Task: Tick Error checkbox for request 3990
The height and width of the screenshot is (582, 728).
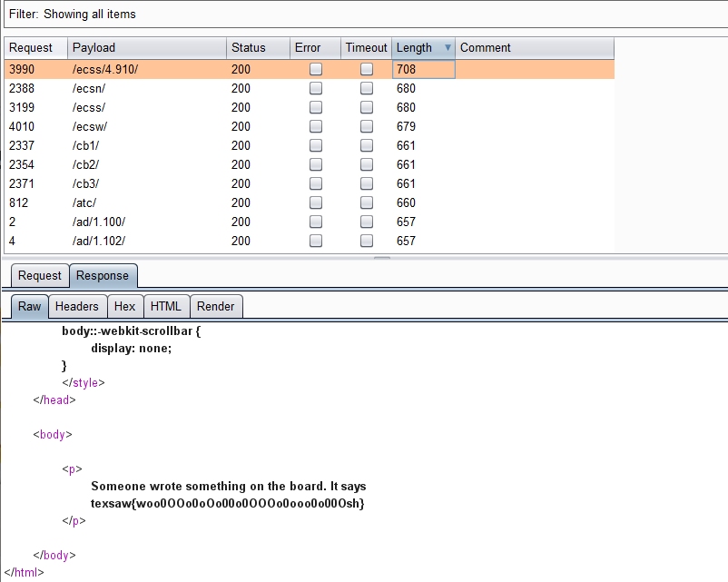Action: (316, 69)
